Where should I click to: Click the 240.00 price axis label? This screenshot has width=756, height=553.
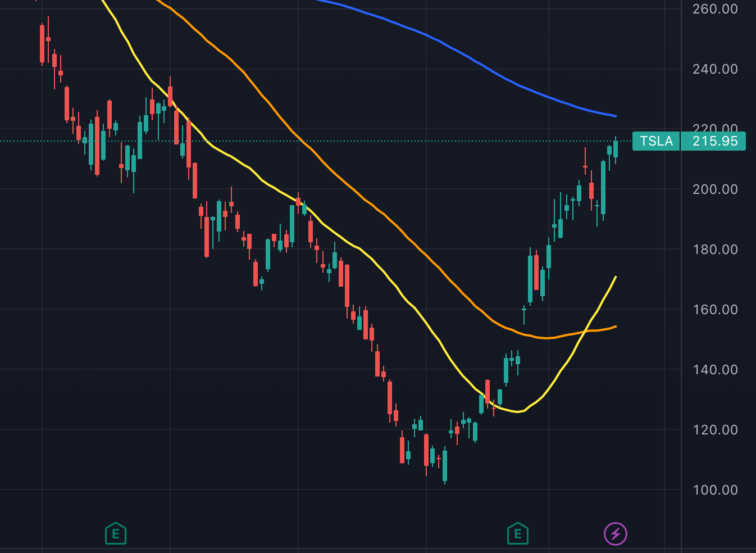715,69
